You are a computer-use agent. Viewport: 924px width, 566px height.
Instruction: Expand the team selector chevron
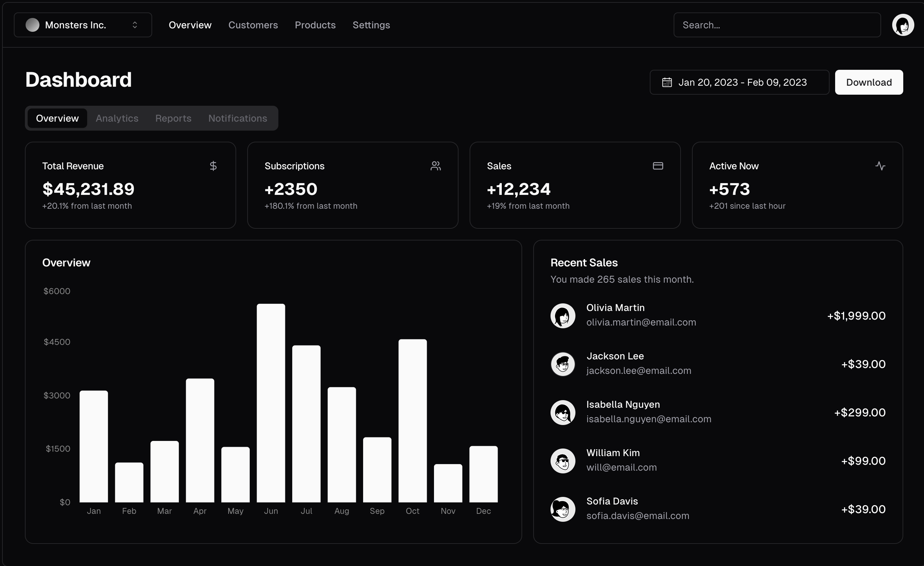tap(135, 25)
